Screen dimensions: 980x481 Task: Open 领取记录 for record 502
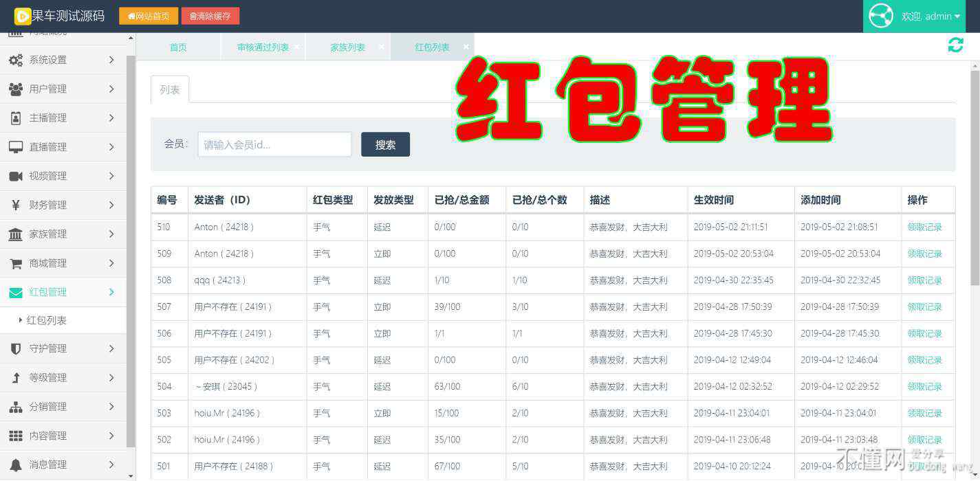pos(924,440)
